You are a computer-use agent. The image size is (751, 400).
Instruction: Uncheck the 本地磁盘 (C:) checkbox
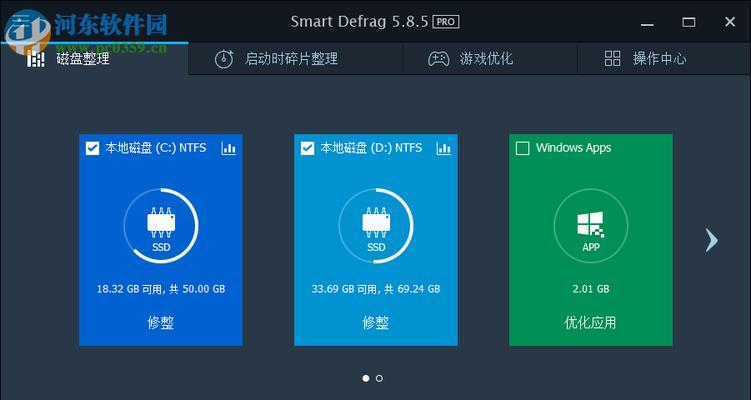[92, 149]
